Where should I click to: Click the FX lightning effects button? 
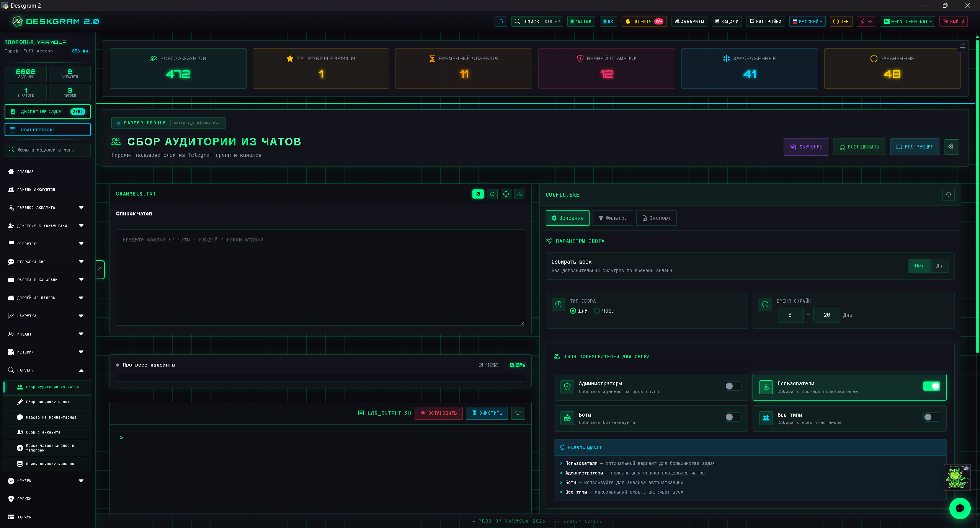(x=866, y=21)
